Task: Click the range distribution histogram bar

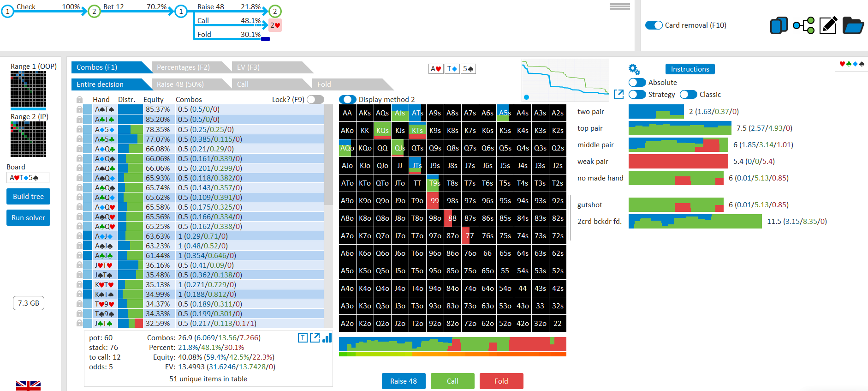Action: (x=452, y=344)
